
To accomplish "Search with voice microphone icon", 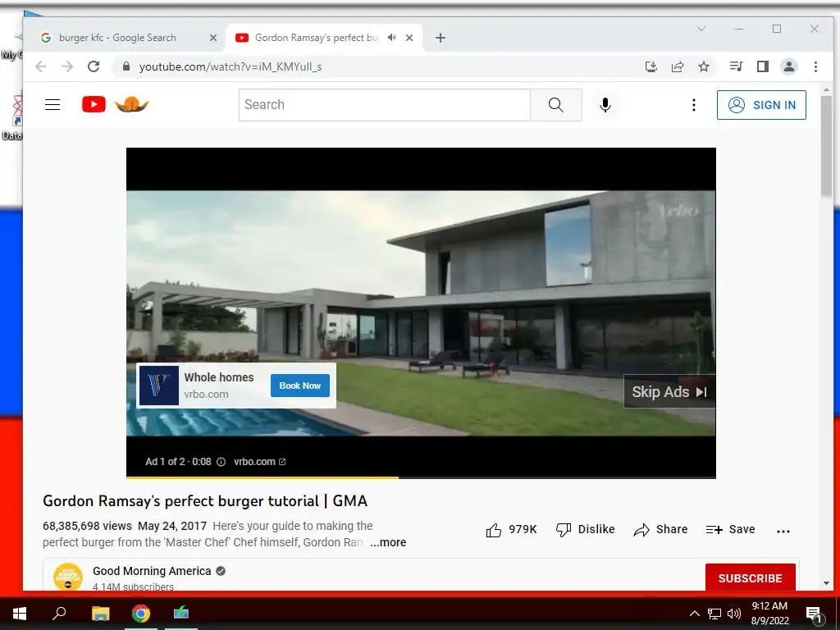I will (605, 105).
